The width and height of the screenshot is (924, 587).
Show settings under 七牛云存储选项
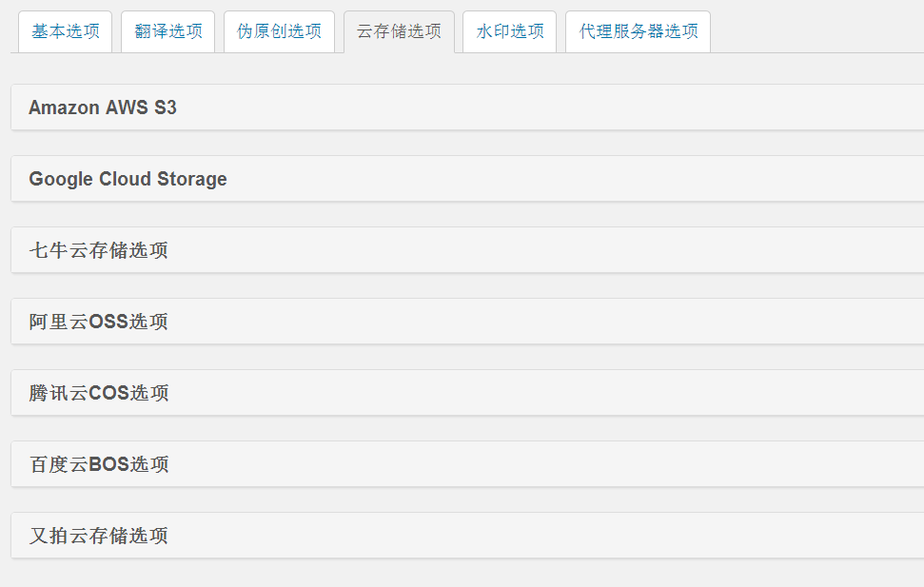click(x=97, y=249)
